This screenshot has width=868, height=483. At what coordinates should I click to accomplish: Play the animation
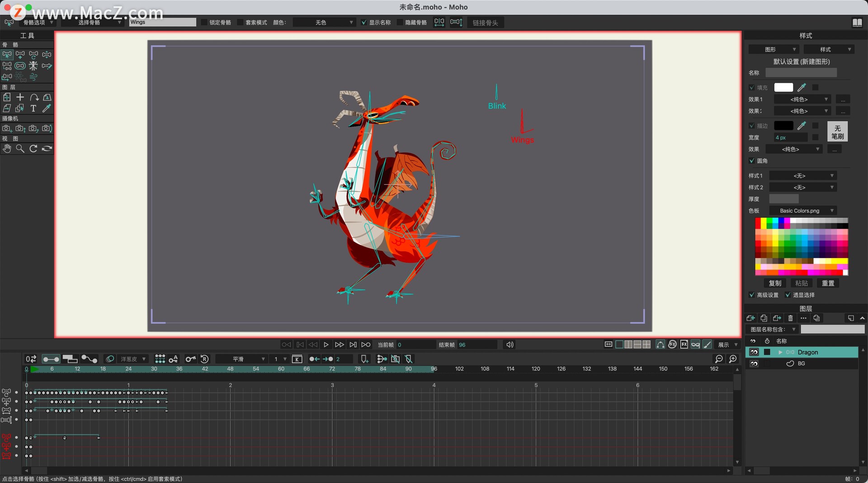[x=326, y=345]
